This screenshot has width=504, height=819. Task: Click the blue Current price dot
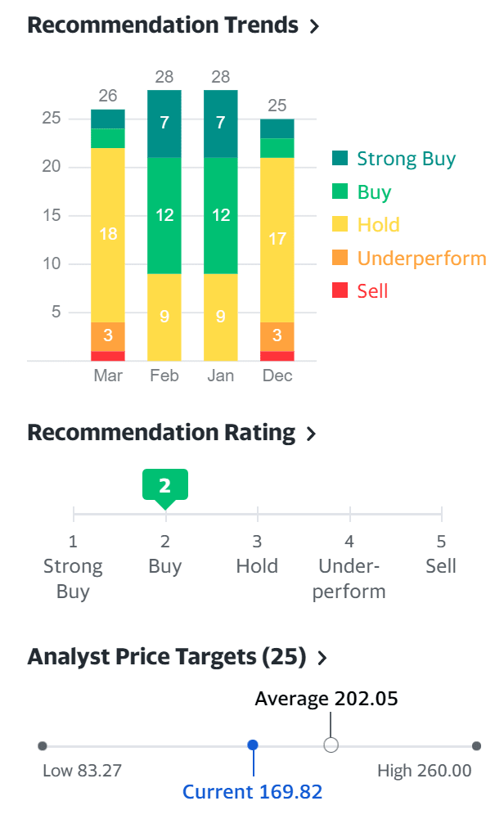(253, 745)
